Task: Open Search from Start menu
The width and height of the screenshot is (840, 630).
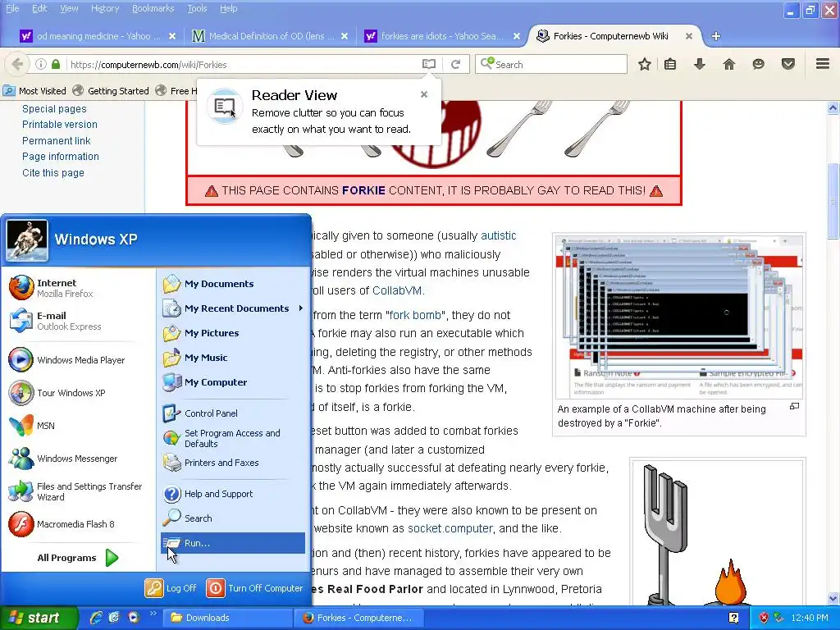Action: 232,518
